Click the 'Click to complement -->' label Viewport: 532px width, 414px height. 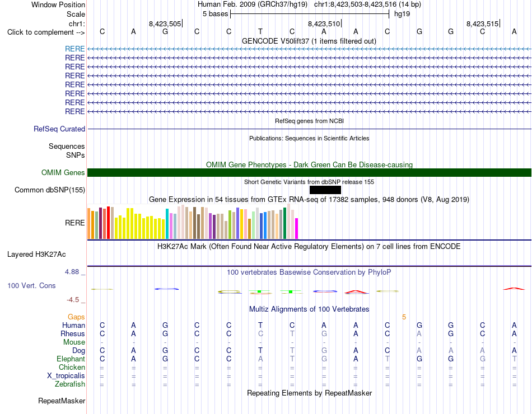(x=46, y=32)
